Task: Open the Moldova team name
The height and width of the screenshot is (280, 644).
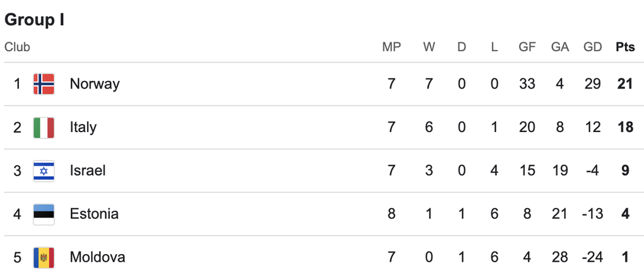Action: [x=97, y=257]
